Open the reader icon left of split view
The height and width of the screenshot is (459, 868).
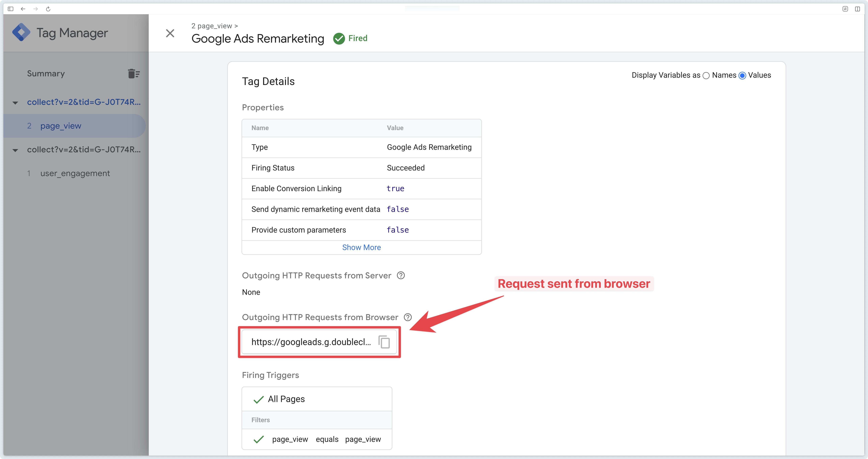[x=845, y=9]
